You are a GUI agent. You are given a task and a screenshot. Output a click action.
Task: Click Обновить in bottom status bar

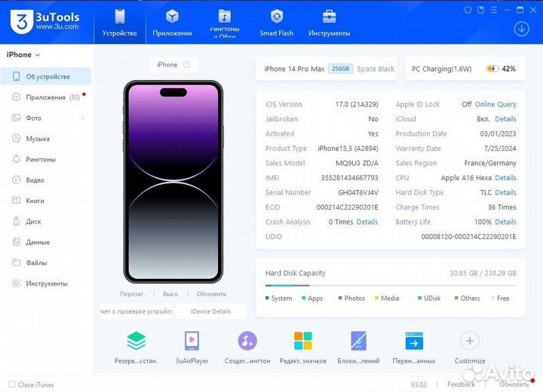(514, 384)
